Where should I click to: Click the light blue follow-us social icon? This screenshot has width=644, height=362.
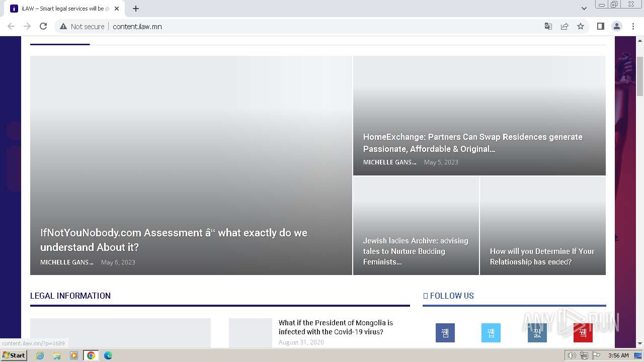[x=491, y=333]
